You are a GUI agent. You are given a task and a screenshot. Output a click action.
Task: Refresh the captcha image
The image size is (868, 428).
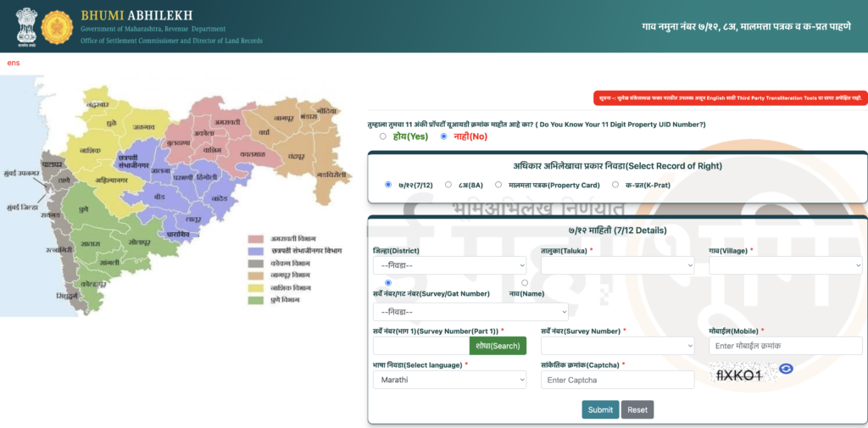coord(786,369)
